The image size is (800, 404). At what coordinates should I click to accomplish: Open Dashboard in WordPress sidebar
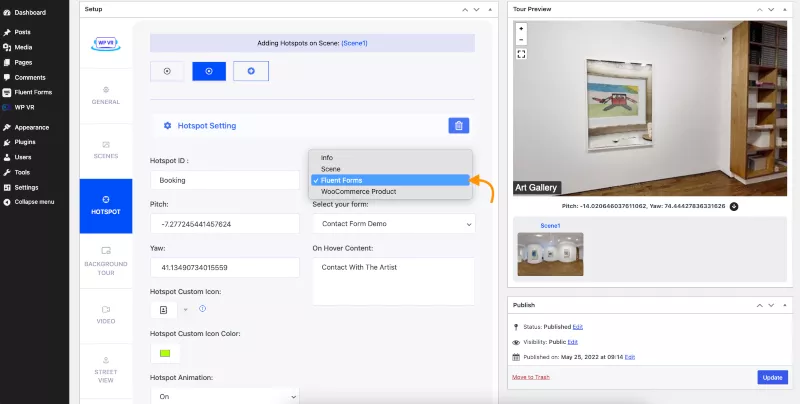(24, 12)
